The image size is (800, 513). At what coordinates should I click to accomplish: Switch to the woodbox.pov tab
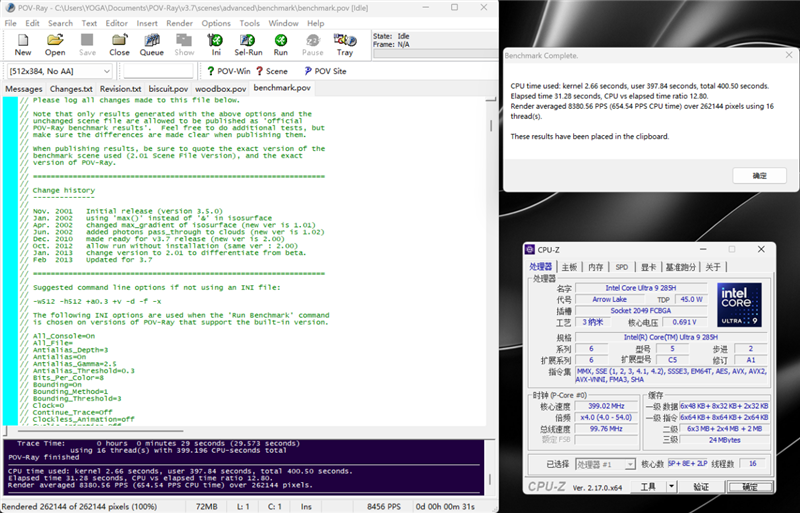coord(220,89)
